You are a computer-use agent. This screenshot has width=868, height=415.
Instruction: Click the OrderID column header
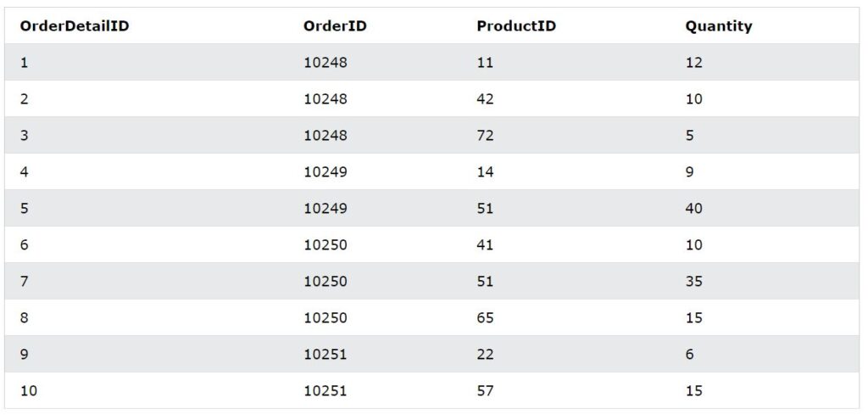(x=335, y=26)
